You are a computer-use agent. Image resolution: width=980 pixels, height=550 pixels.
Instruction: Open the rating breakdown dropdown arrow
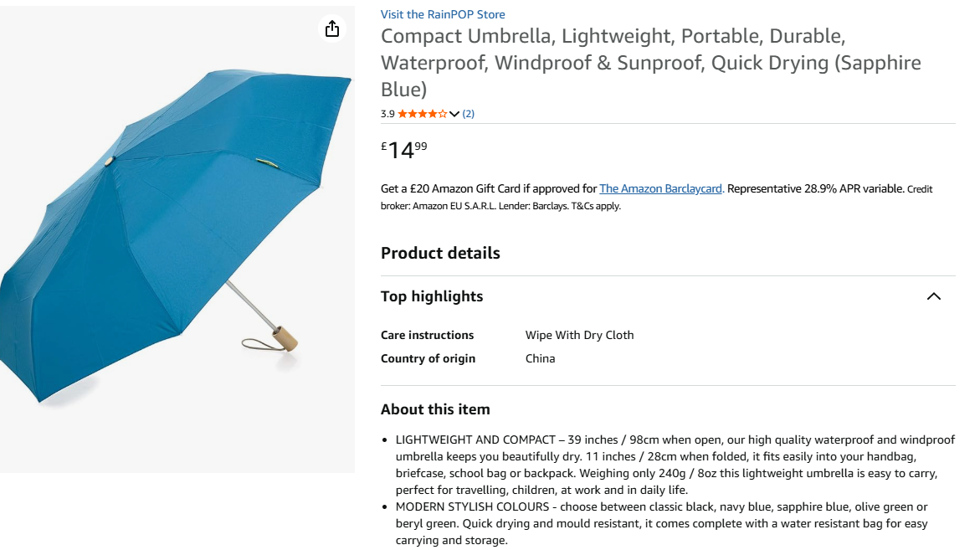pyautogui.click(x=454, y=114)
